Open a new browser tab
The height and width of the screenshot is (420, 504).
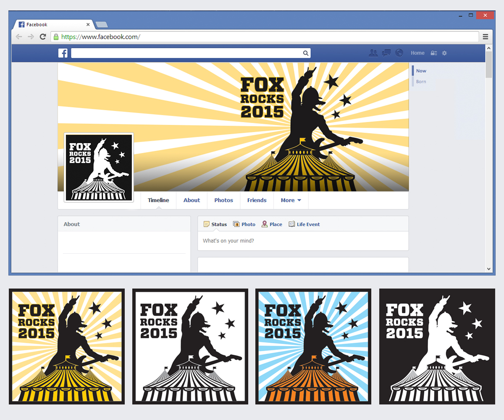click(102, 24)
